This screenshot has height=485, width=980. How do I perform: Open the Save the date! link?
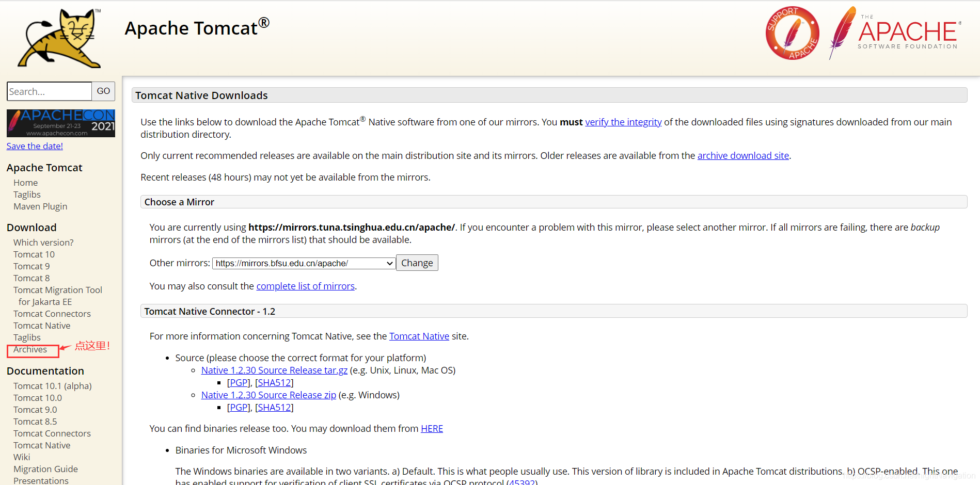click(x=35, y=146)
